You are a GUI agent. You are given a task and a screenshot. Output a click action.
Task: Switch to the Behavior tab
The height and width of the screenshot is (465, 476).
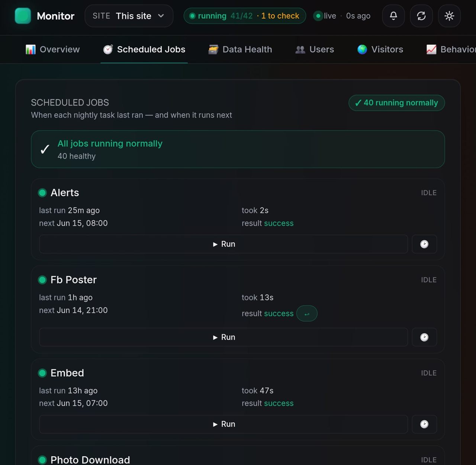pos(451,49)
